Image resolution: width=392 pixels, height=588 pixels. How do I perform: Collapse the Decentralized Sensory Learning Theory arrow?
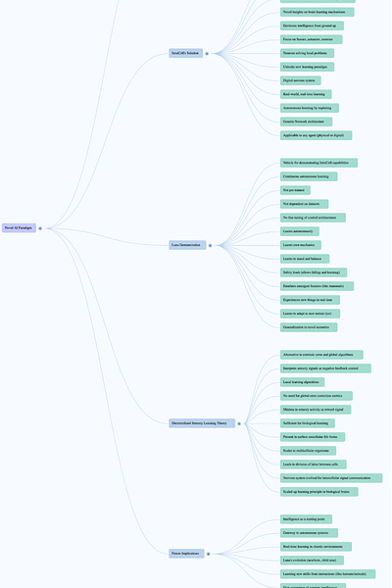tap(239, 423)
